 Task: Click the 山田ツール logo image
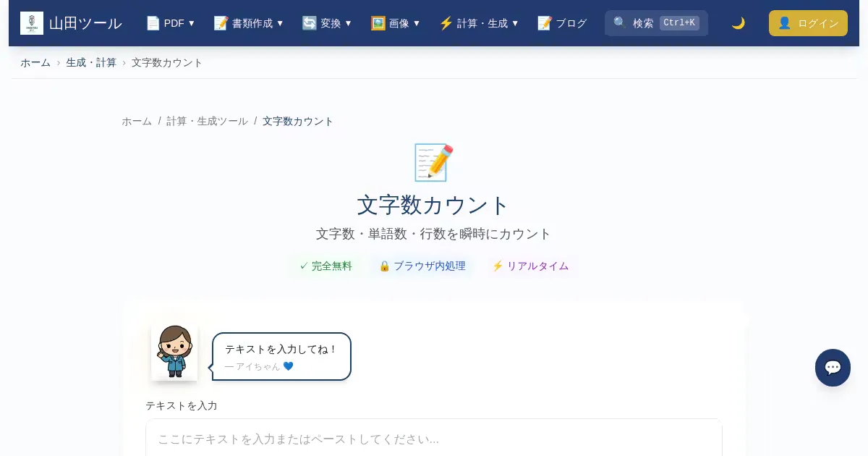pos(32,23)
